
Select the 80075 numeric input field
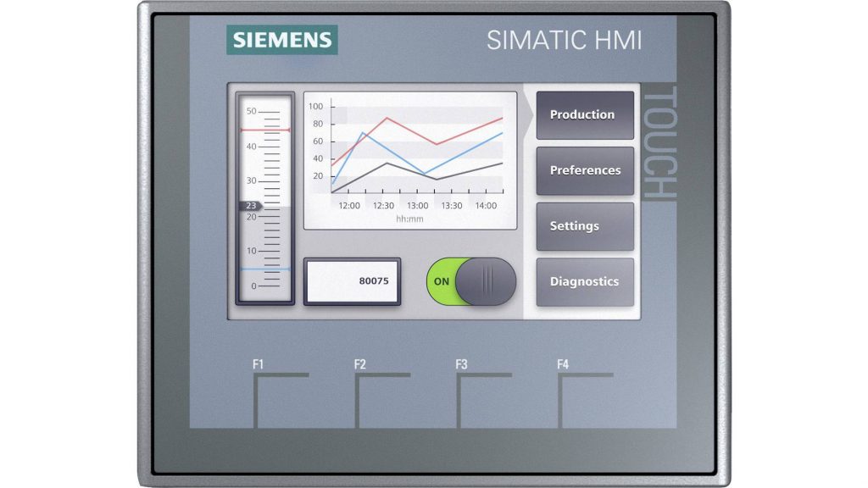[x=352, y=281]
